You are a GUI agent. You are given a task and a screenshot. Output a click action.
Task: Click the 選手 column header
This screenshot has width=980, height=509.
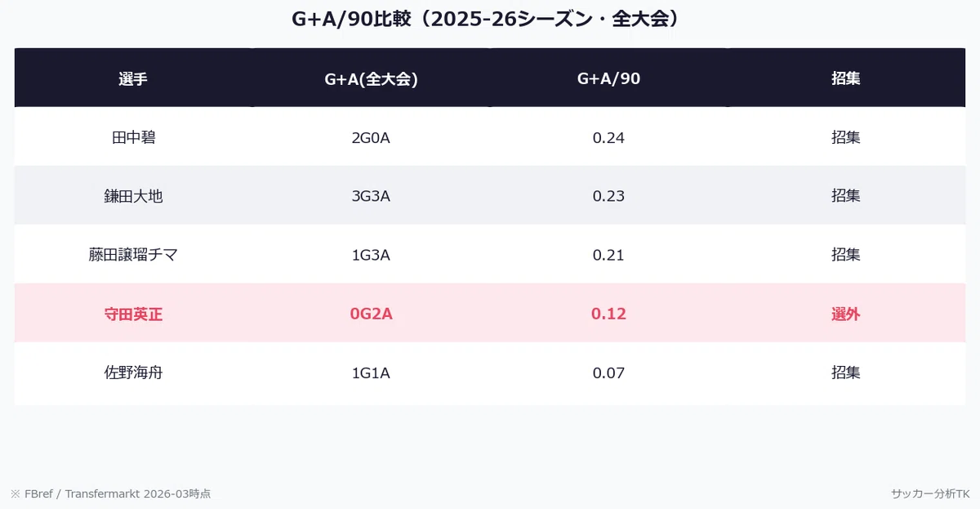(x=133, y=78)
